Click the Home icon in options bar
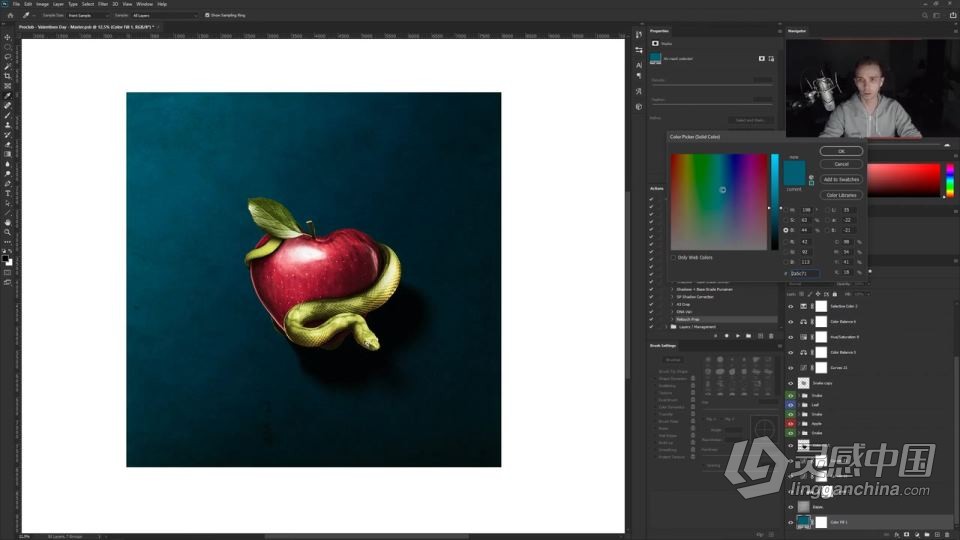Screen dimensions: 960x540 click(x=10, y=15)
